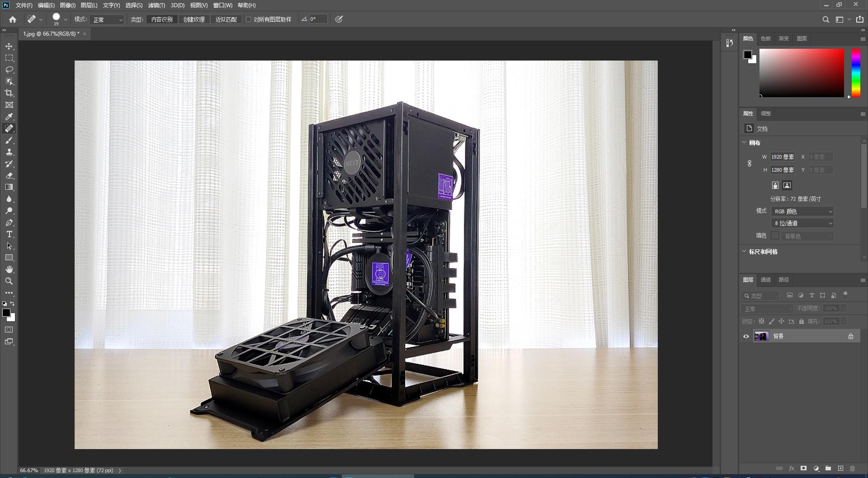Screen dimensions: 868x478
Task: Select the horizontal Type tool
Action: 9,234
